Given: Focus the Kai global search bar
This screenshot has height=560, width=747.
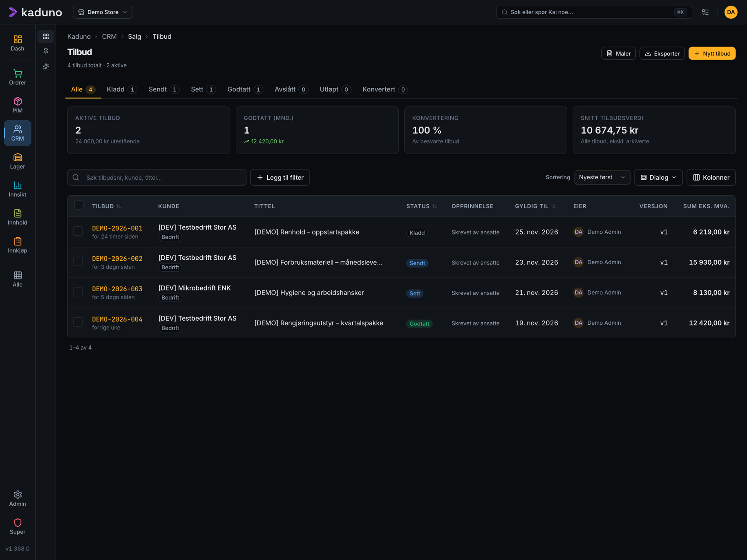Looking at the screenshot, I should [594, 12].
